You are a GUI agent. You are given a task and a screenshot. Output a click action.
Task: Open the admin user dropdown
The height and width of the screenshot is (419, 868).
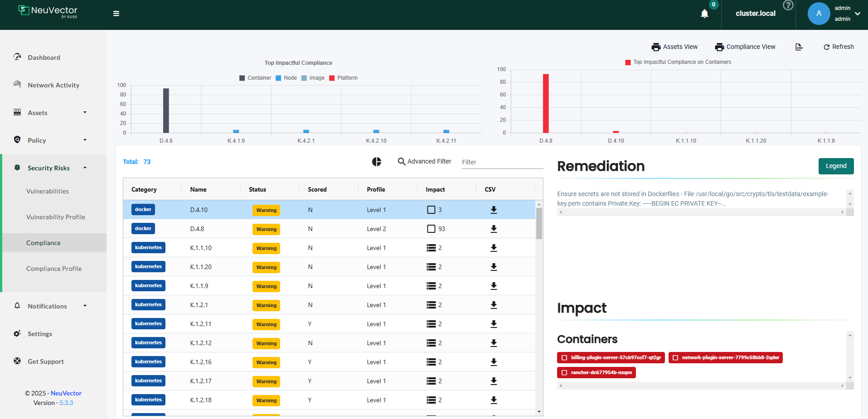coord(857,14)
